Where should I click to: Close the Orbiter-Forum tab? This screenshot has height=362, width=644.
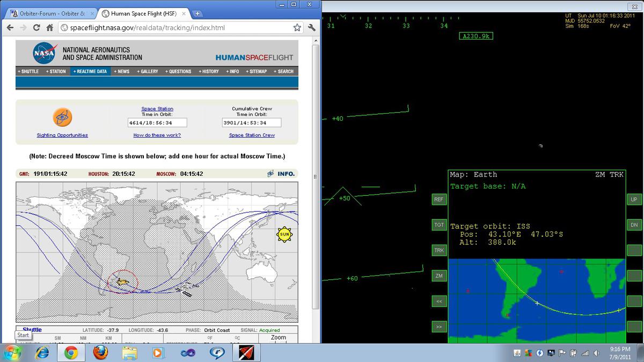[92, 13]
